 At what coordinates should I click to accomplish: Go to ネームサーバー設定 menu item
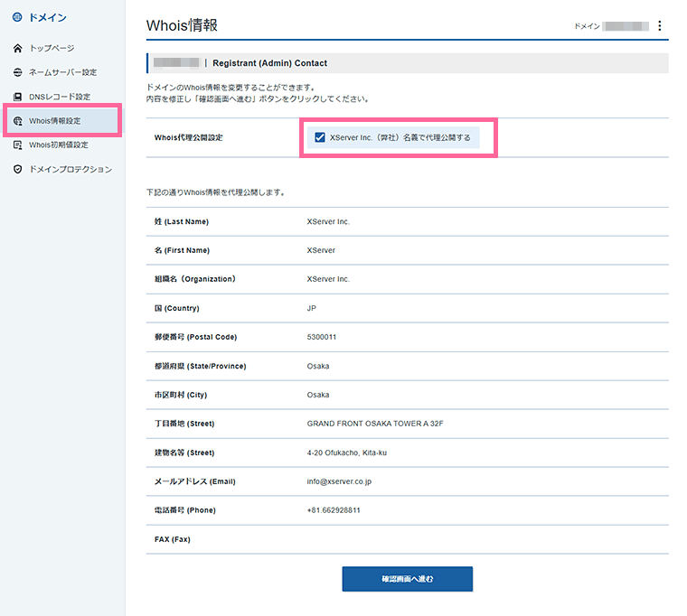(x=62, y=72)
